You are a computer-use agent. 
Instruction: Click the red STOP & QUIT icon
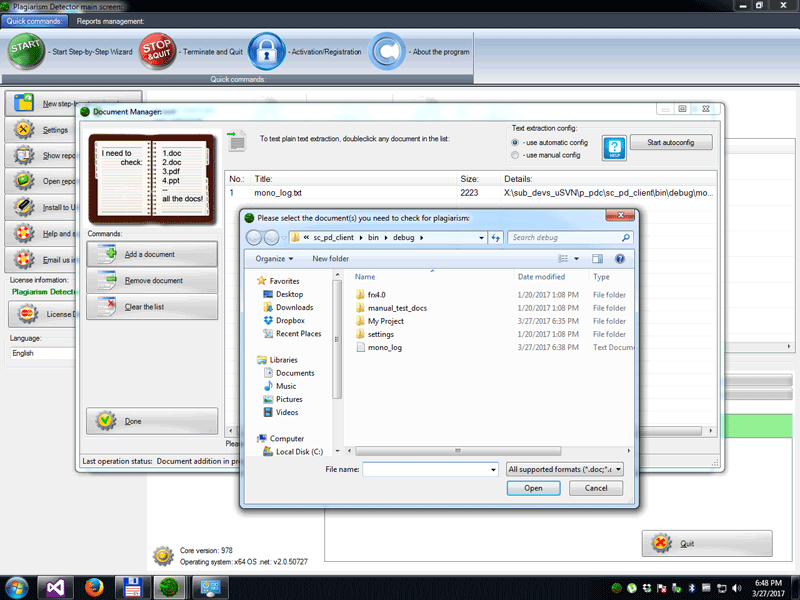[158, 51]
